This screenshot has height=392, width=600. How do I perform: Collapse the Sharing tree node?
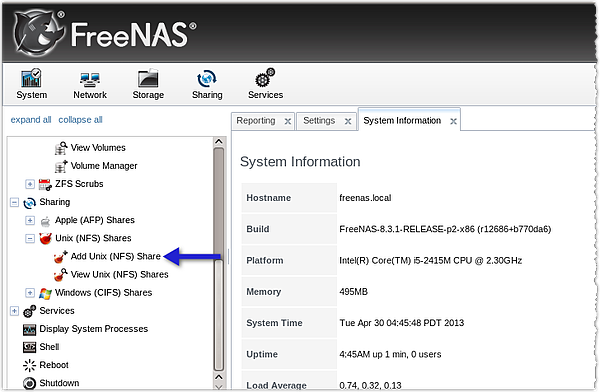pos(14,202)
